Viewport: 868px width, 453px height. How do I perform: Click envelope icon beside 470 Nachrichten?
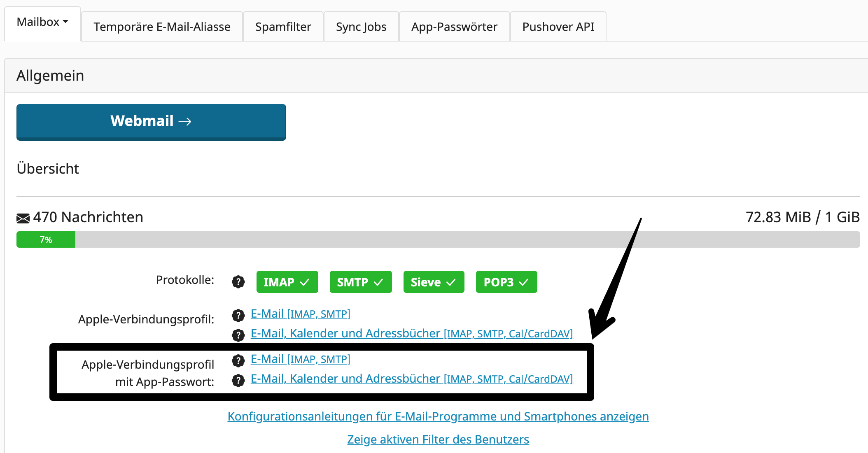click(x=23, y=218)
